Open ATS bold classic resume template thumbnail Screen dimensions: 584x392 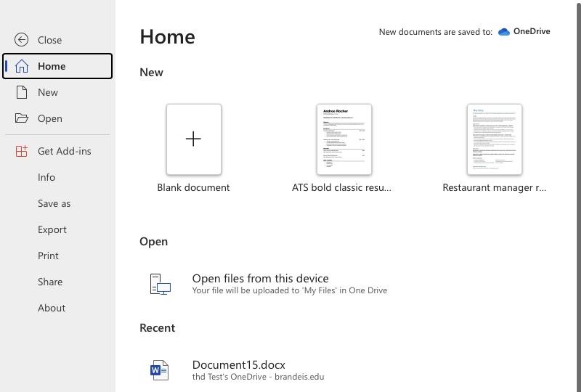coord(344,139)
